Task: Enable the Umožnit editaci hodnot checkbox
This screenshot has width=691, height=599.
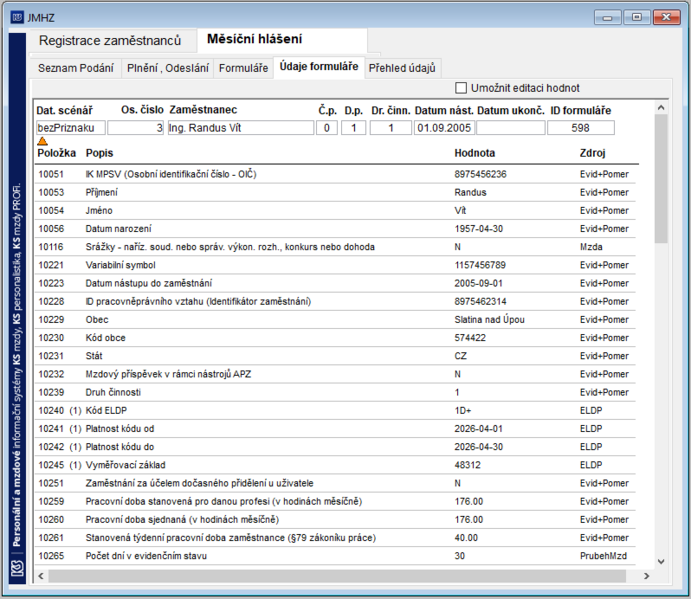Action: (x=461, y=88)
